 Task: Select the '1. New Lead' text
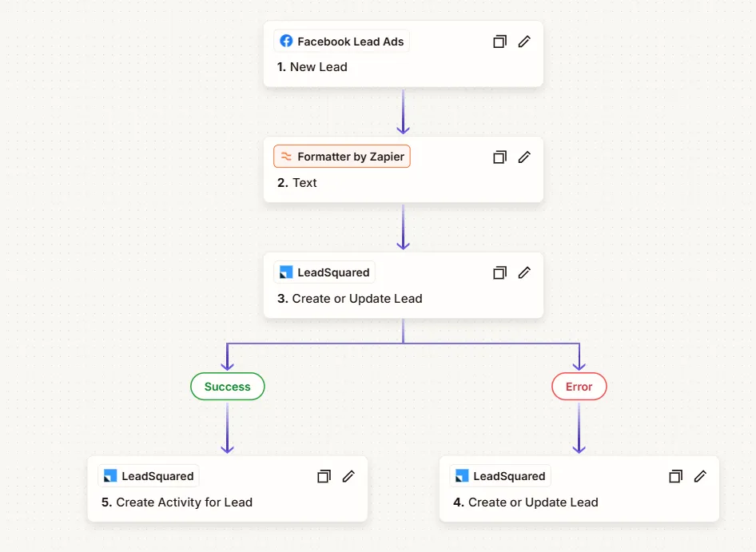click(312, 67)
